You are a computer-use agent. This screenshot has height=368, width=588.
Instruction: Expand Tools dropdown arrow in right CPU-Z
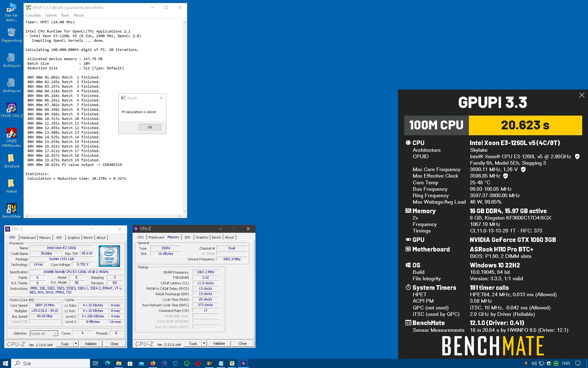204,343
